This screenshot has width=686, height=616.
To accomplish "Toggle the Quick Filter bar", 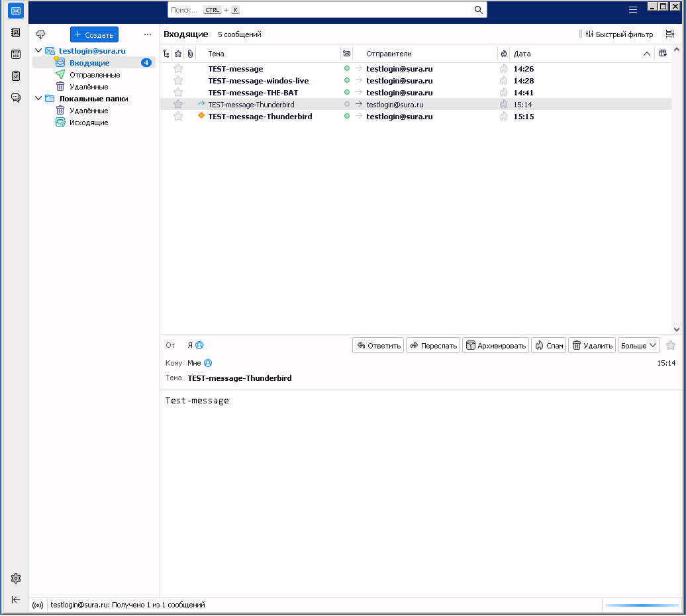I will click(616, 34).
